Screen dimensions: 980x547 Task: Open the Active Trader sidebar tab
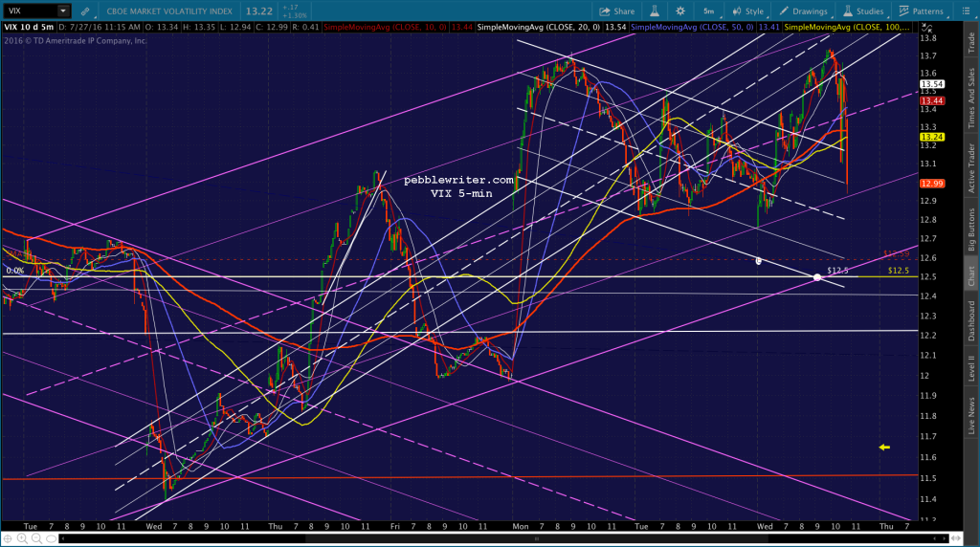pos(971,167)
